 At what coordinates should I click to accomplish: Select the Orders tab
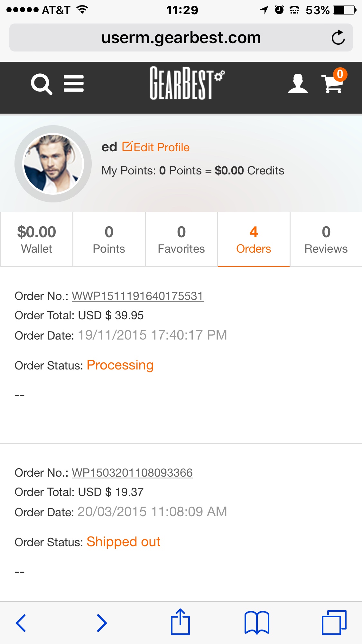pyautogui.click(x=254, y=239)
